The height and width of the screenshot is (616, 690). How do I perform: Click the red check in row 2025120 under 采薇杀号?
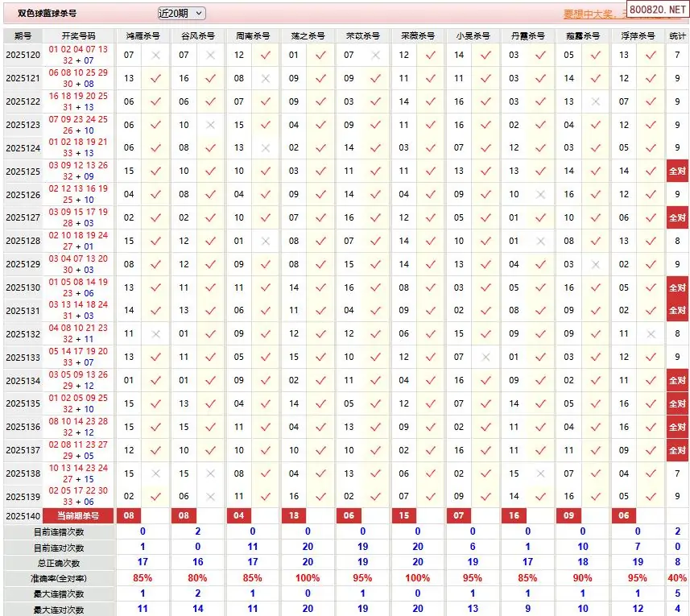431,56
